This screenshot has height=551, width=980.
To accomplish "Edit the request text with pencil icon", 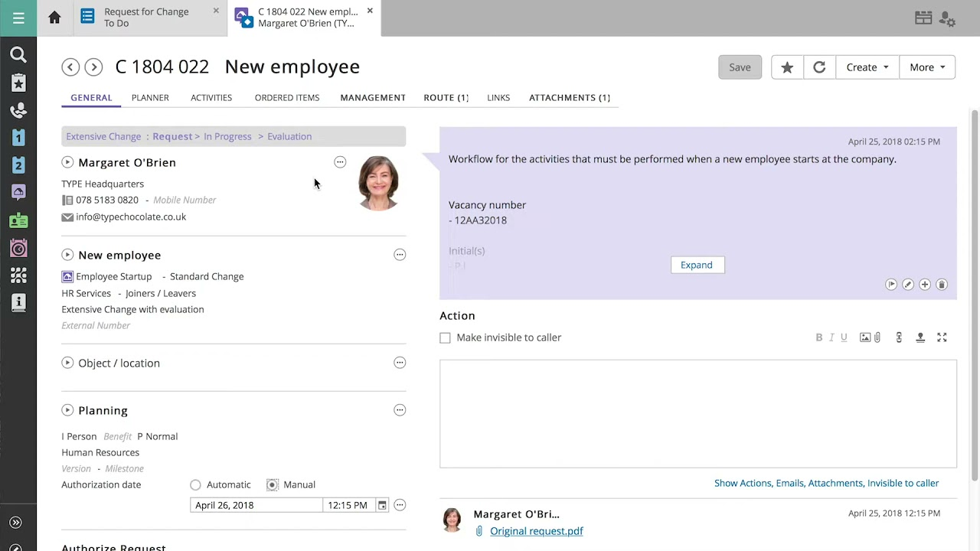I will click(x=908, y=285).
